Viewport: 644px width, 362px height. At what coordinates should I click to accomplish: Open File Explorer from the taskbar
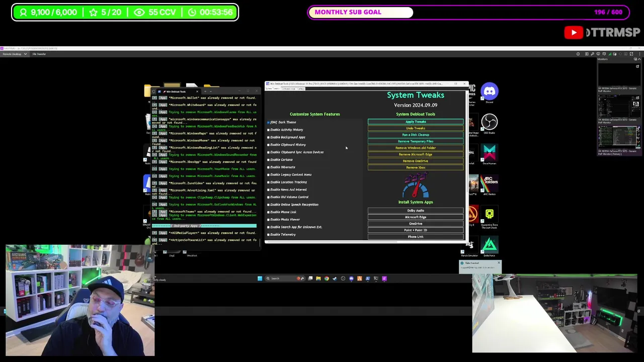point(318,279)
